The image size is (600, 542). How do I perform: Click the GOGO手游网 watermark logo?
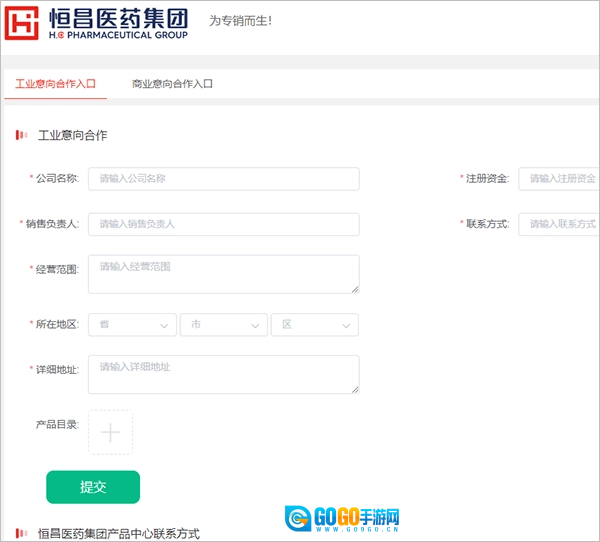pyautogui.click(x=344, y=519)
